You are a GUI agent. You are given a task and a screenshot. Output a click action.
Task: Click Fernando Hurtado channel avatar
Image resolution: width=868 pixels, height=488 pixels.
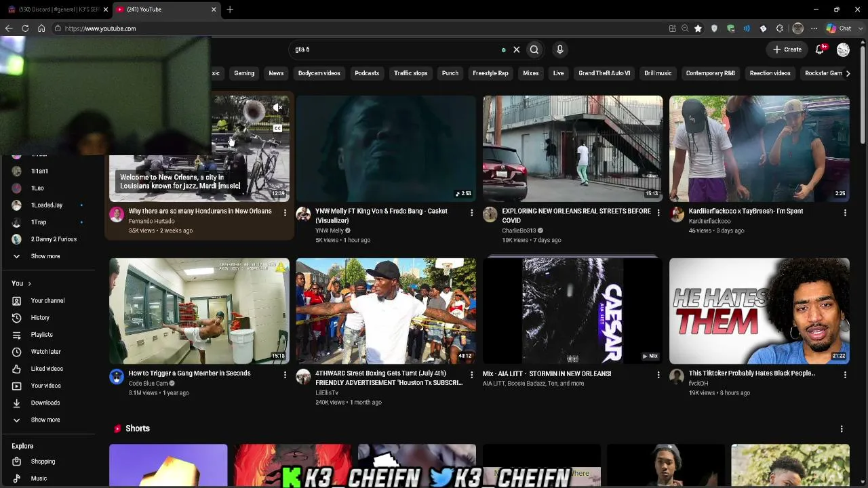point(117,215)
